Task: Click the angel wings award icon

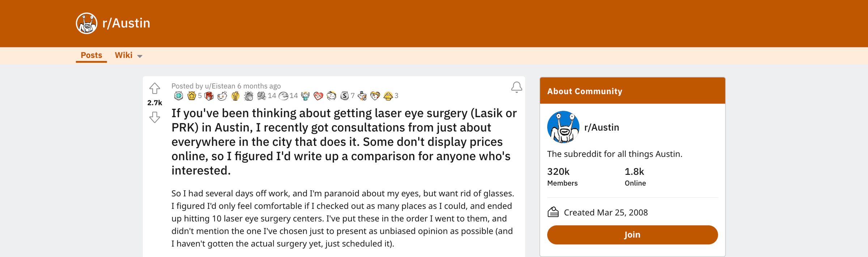Action: point(305,96)
